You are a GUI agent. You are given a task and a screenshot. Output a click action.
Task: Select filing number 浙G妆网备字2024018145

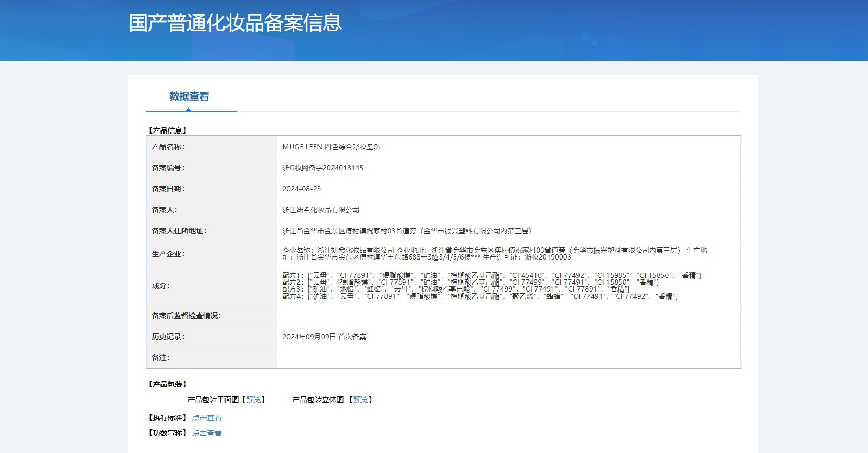click(x=323, y=168)
